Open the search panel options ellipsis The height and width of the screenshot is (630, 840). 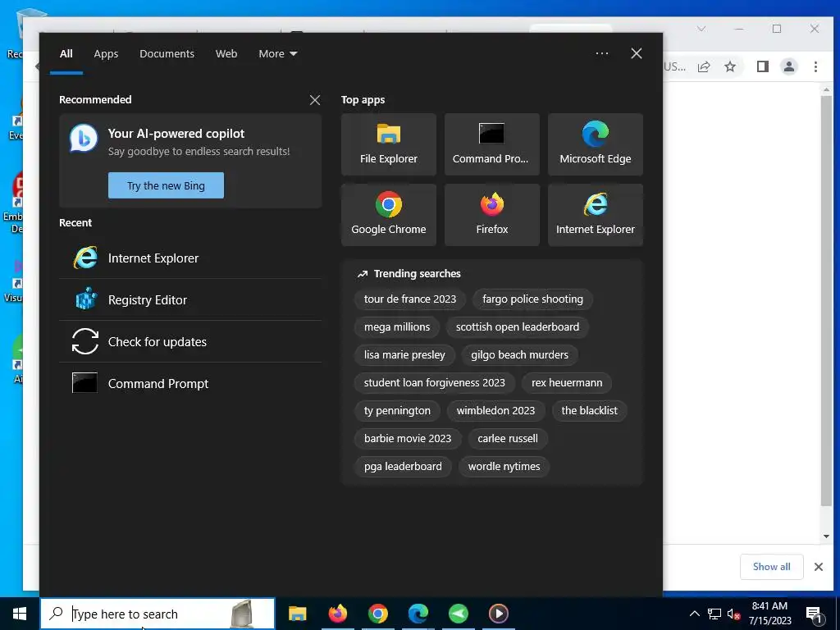(x=601, y=53)
